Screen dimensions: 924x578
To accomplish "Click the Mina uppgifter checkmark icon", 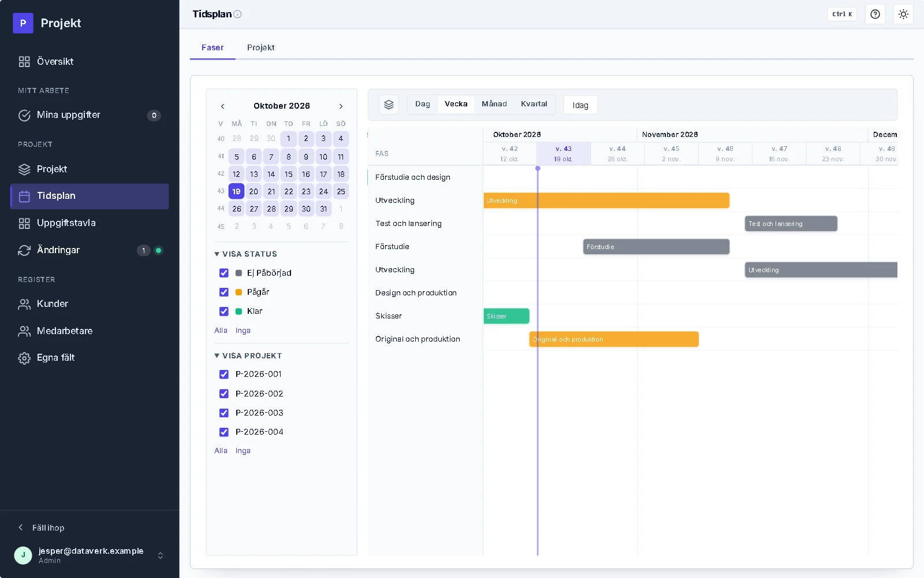I will click(x=24, y=116).
